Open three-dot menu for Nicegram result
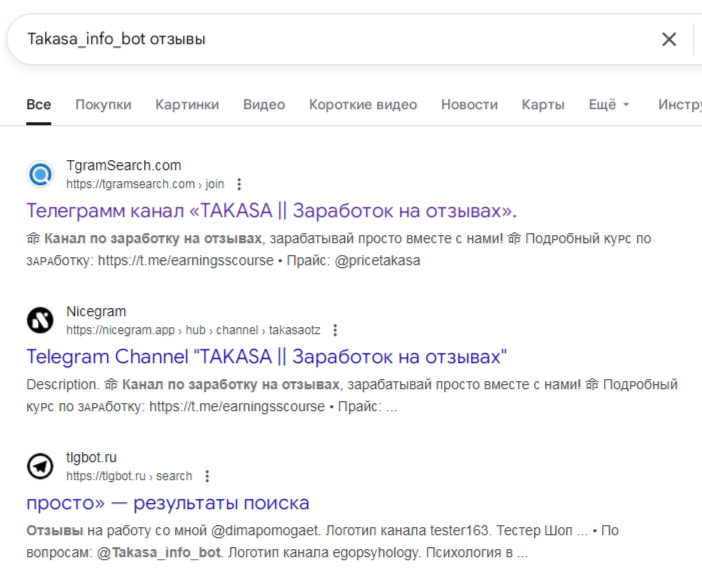The image size is (702, 573). [335, 330]
